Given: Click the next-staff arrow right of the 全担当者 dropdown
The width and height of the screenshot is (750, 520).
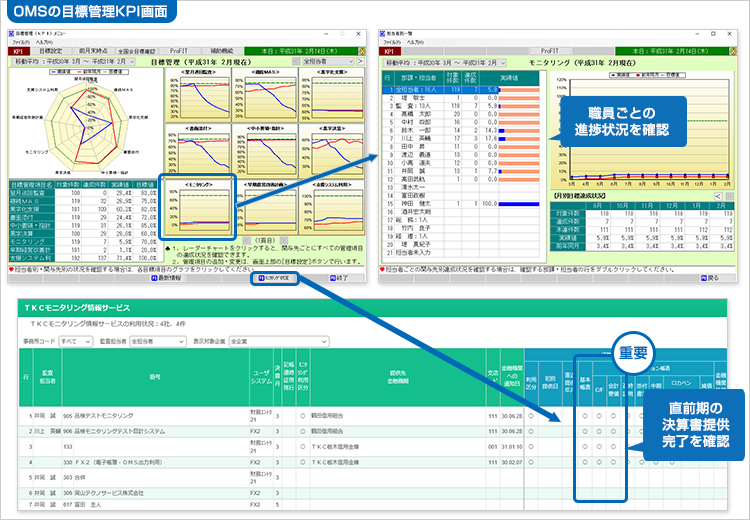Looking at the screenshot, I should (x=360, y=61).
